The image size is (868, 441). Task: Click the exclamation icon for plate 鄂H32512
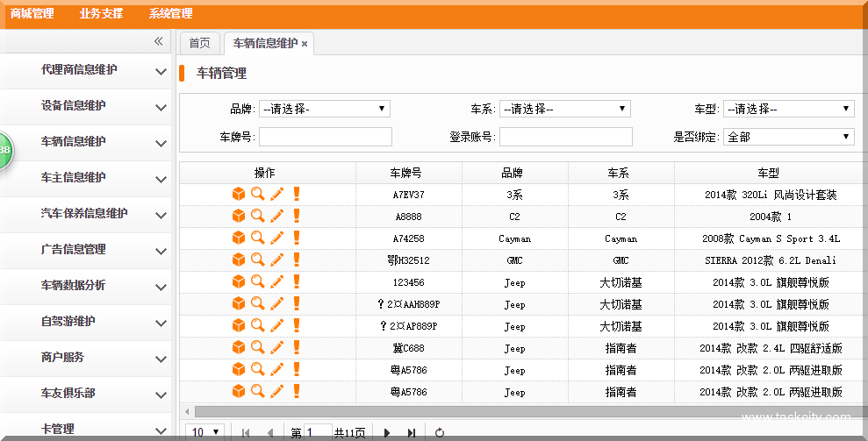pyautogui.click(x=297, y=260)
